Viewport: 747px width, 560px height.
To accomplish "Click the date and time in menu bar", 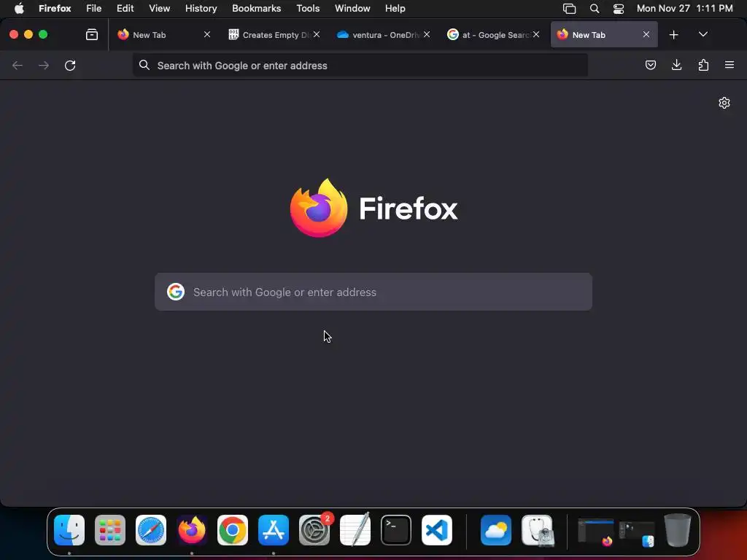I will point(684,8).
